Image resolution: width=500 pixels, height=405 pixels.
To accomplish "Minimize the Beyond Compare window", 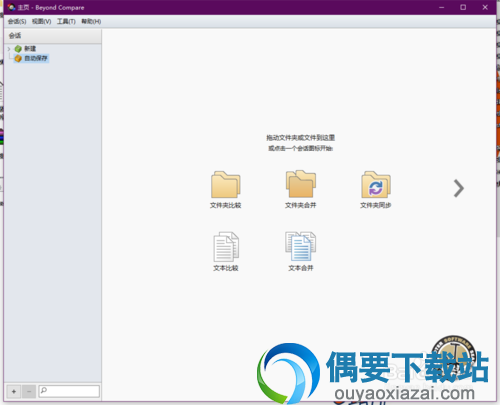I will coord(442,7).
